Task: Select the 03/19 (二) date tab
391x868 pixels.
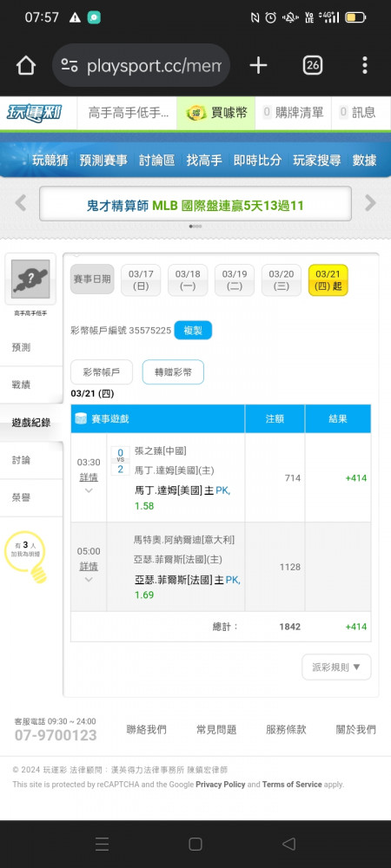Action: click(x=235, y=280)
